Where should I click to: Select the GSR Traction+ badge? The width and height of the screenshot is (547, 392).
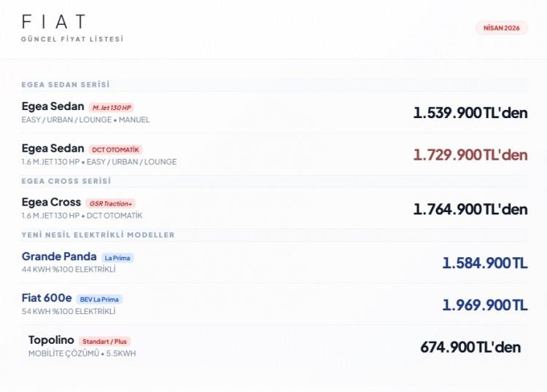tap(110, 203)
